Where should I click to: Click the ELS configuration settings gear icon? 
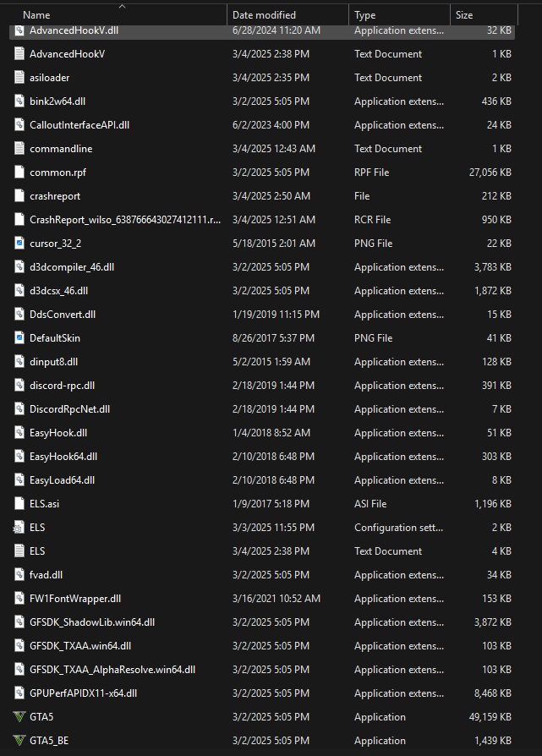[19, 528]
